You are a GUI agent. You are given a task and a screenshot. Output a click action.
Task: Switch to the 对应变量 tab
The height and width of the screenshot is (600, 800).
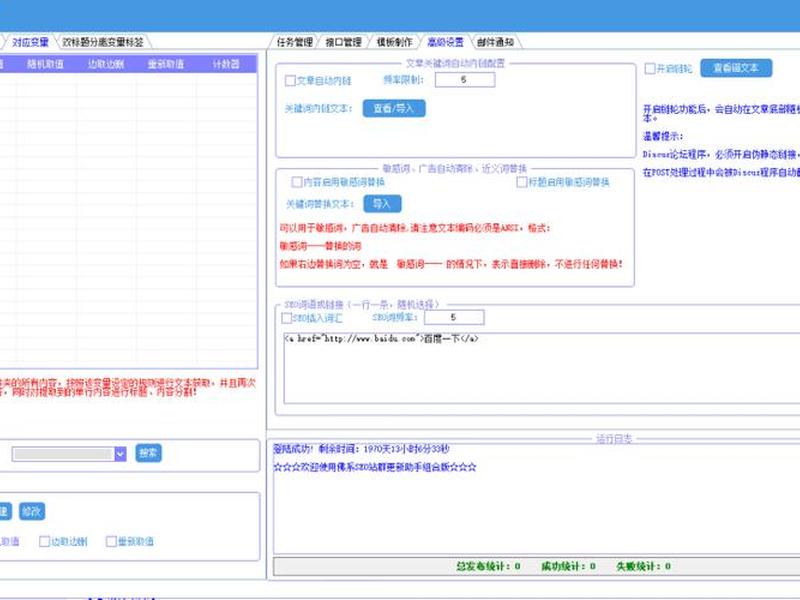click(x=30, y=42)
